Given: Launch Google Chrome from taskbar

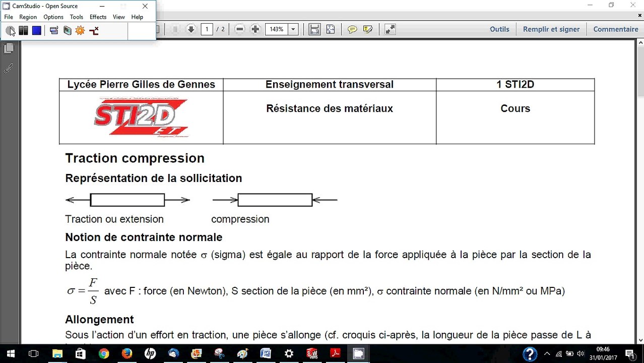Looking at the screenshot, I should [x=103, y=353].
